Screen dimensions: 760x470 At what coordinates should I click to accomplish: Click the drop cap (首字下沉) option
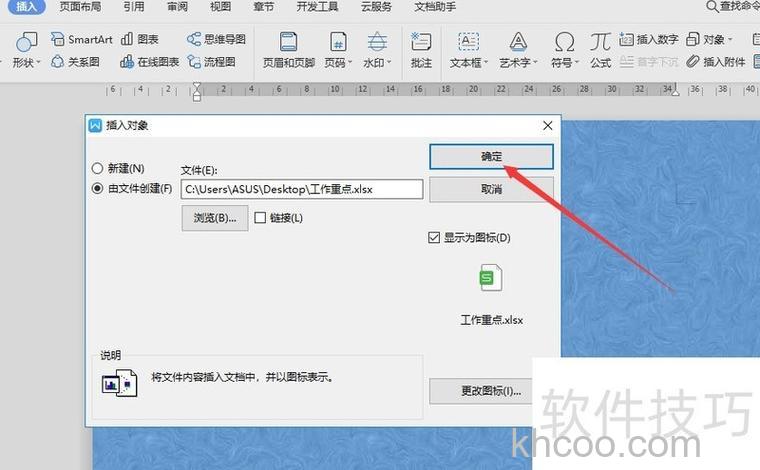pos(649,62)
